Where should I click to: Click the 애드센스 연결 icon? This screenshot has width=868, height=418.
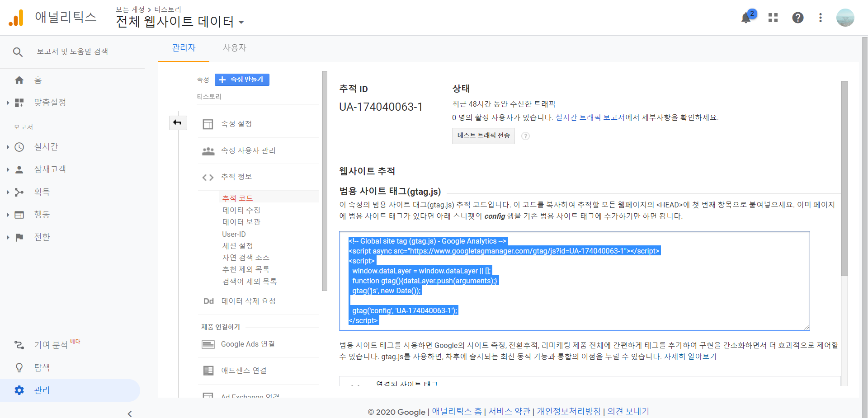[208, 371]
